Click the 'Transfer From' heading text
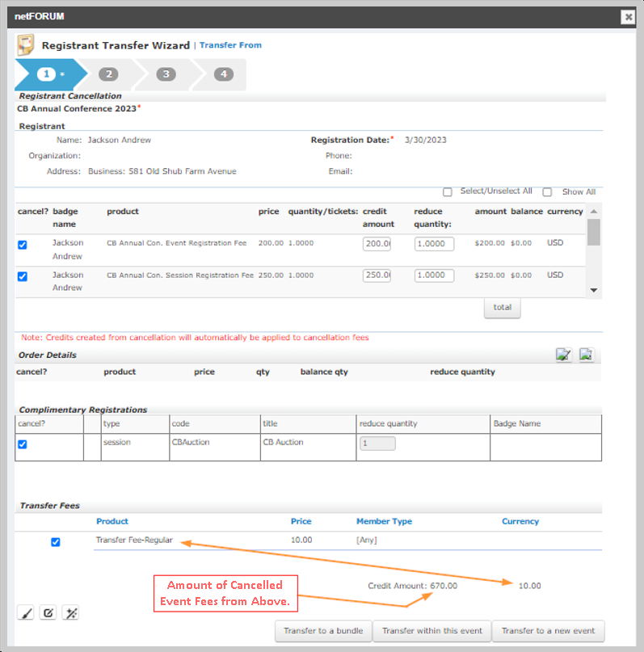The image size is (644, 652). [230, 45]
